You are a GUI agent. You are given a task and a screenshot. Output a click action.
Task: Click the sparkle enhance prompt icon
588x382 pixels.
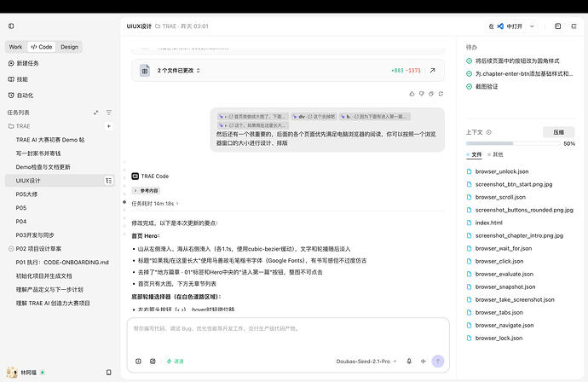[x=424, y=361]
